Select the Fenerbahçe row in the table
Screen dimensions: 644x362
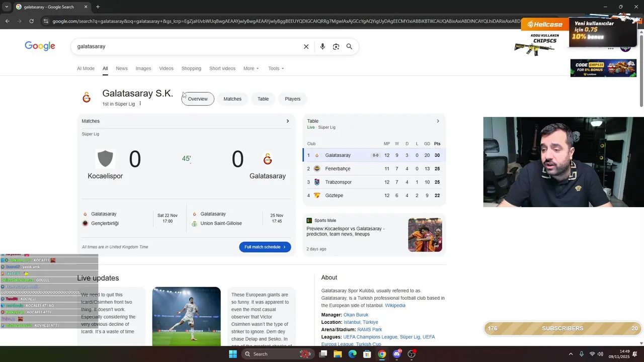(374, 168)
